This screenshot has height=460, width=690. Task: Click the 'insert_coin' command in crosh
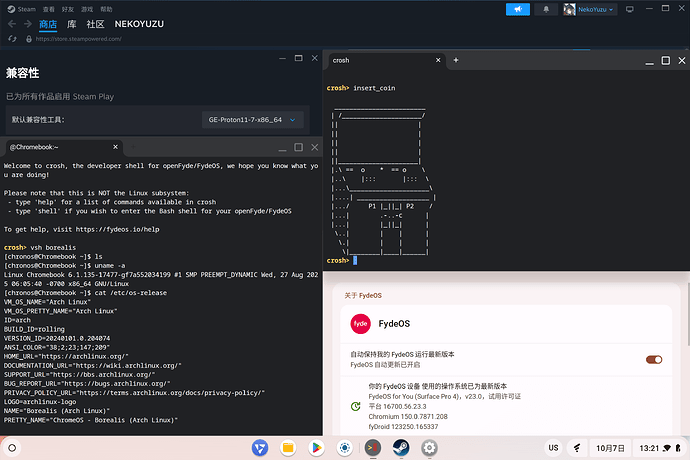click(374, 88)
